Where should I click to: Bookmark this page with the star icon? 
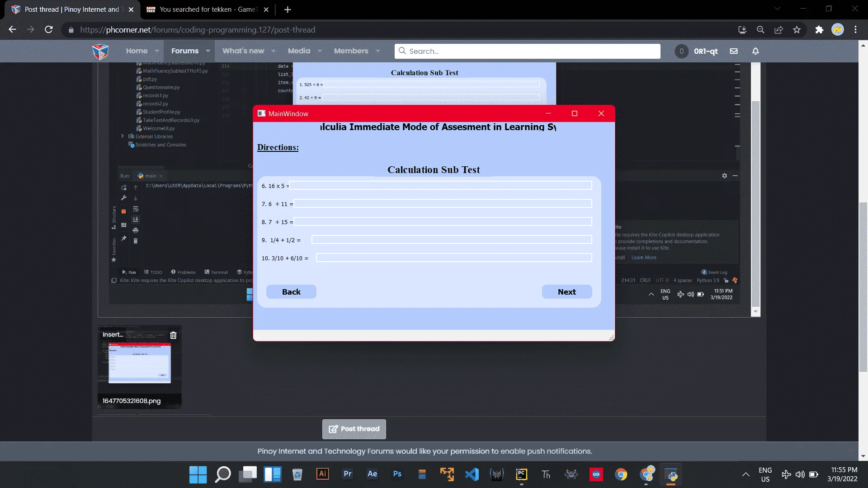(797, 30)
